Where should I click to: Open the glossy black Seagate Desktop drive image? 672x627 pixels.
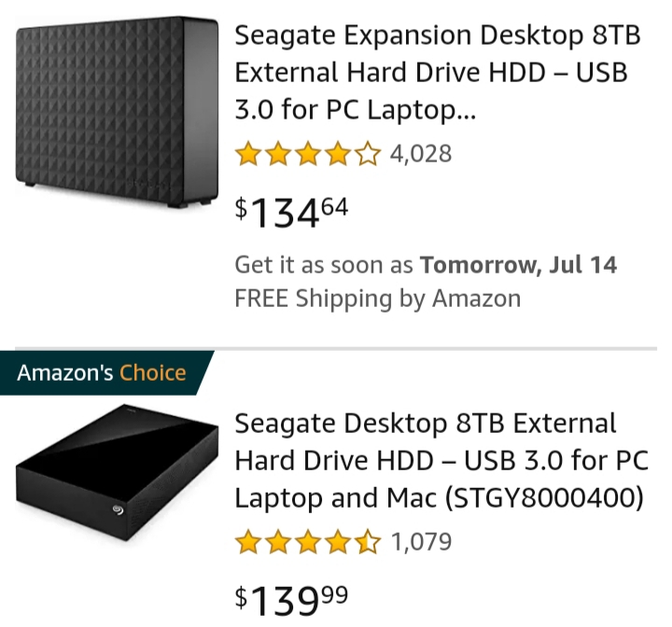click(x=117, y=472)
